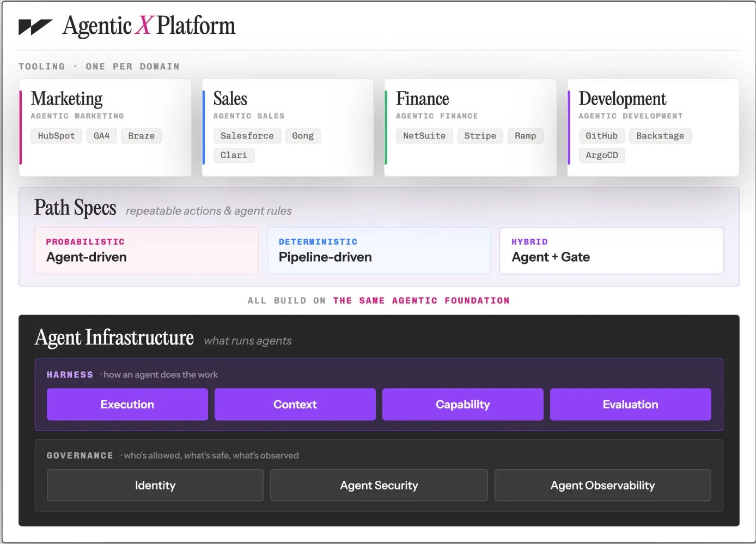The height and width of the screenshot is (544, 756).
Task: Select the Probabilistic Agent-driven card
Action: coord(147,251)
